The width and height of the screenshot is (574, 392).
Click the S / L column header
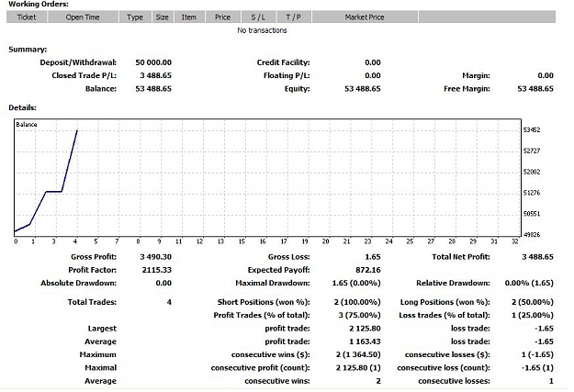coord(258,17)
